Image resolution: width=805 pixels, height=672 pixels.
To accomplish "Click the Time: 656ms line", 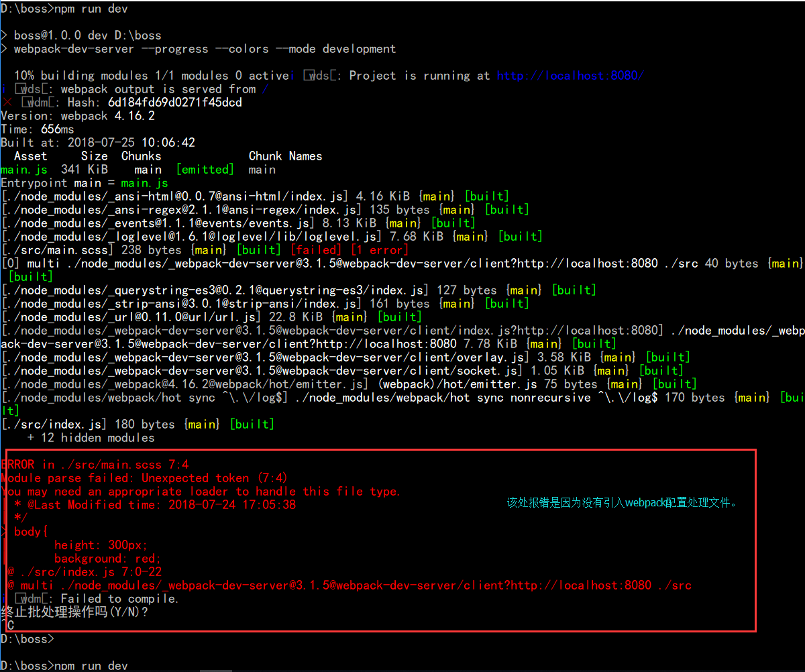I will click(x=38, y=129).
